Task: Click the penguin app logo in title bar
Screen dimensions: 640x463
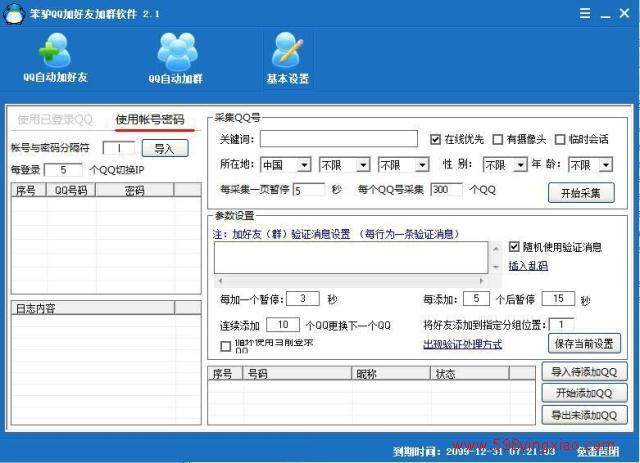Action: click(14, 13)
